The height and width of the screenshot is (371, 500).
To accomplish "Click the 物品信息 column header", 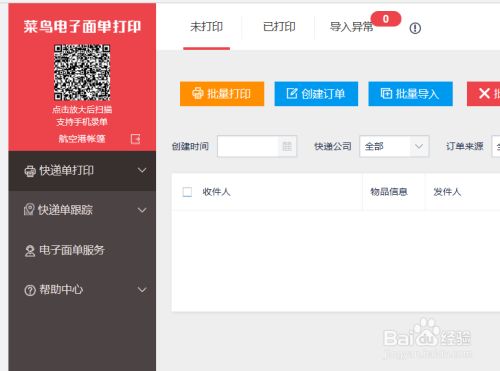I will pyautogui.click(x=389, y=192).
